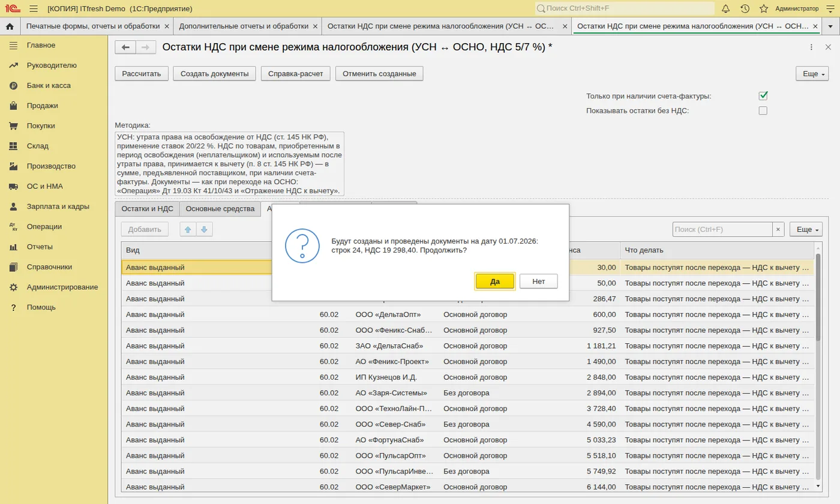Open the Администратор user dropdown arrow
The image size is (840, 504).
830,9
